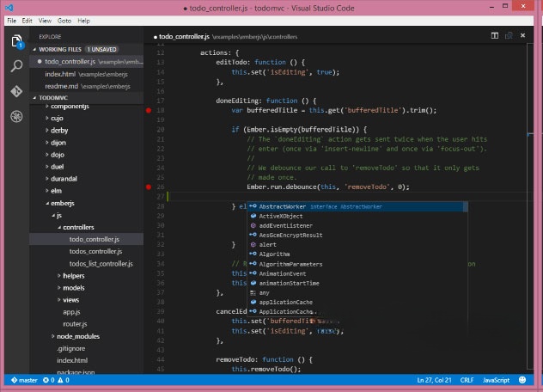The width and height of the screenshot is (543, 392).
Task: Click the open changes icon beside split editor
Action: click(509, 36)
